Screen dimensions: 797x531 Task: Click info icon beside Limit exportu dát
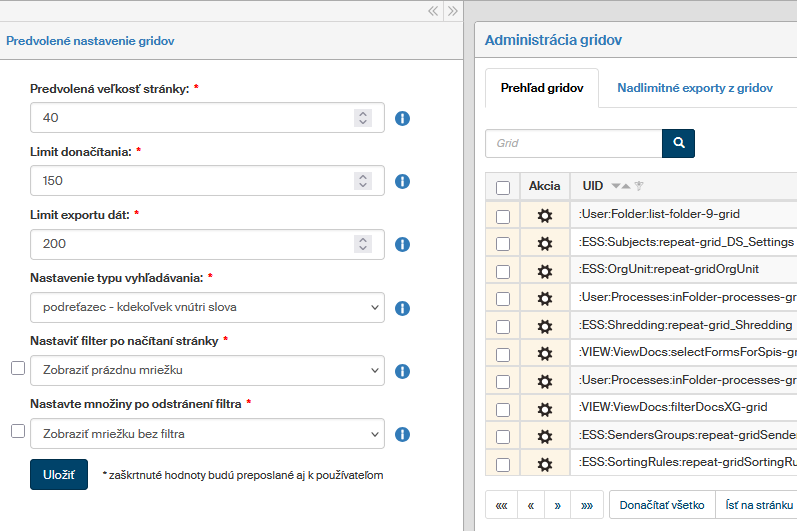(403, 244)
